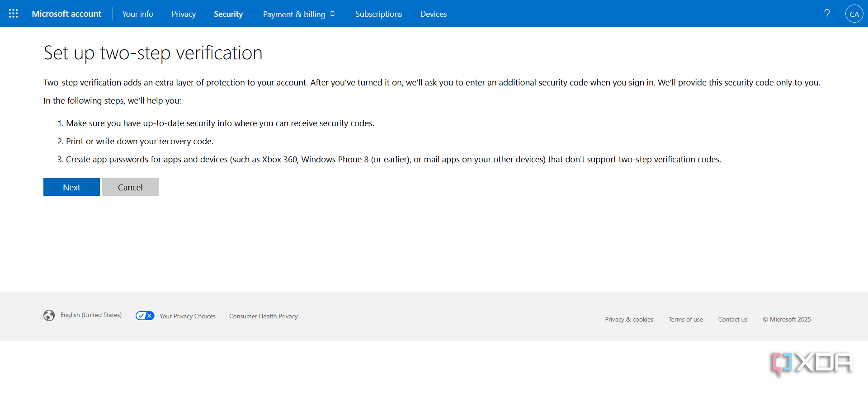Screen dimensions: 868x393
Task: Open the Privacy & cookies footer link
Action: 629,319
